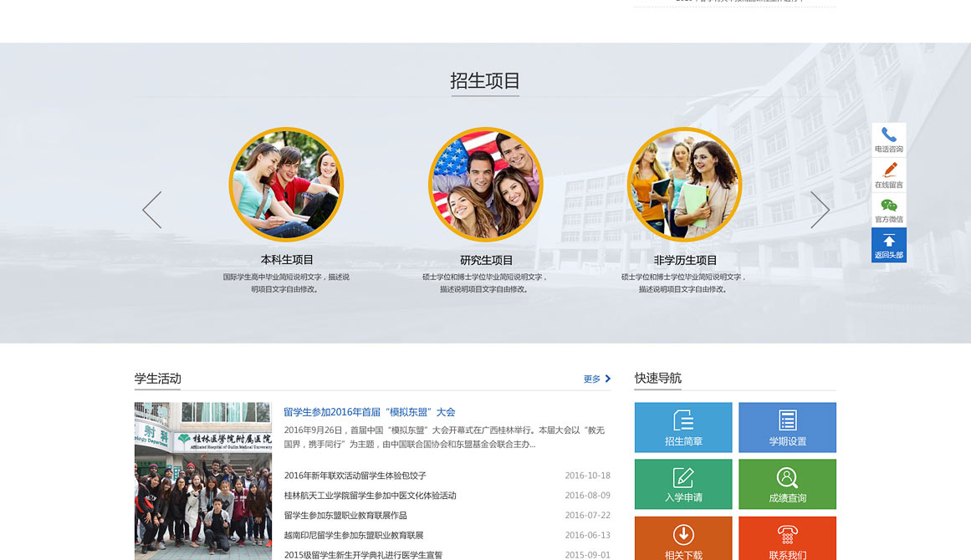Click the 快速导航 section heading
The image size is (971, 560).
click(x=657, y=378)
